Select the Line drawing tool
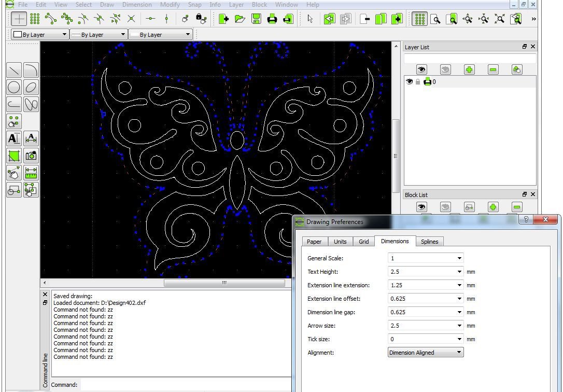 point(13,68)
